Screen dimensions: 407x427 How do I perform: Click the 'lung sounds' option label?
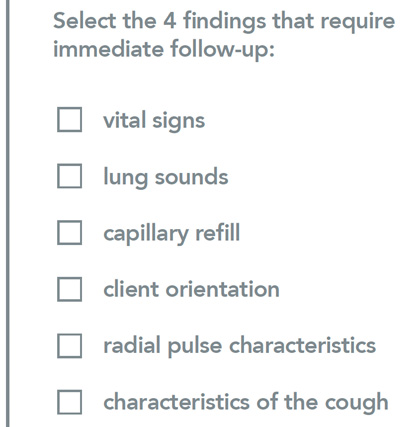pos(166,177)
